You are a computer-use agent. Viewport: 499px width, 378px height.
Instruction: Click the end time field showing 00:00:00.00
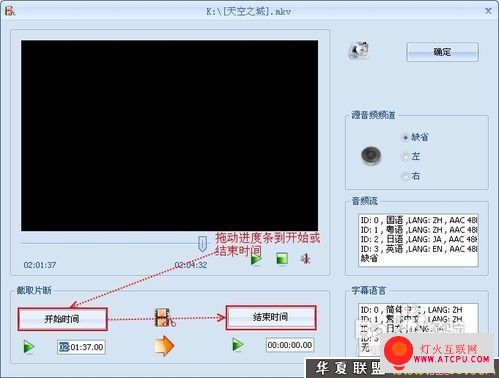tap(290, 345)
